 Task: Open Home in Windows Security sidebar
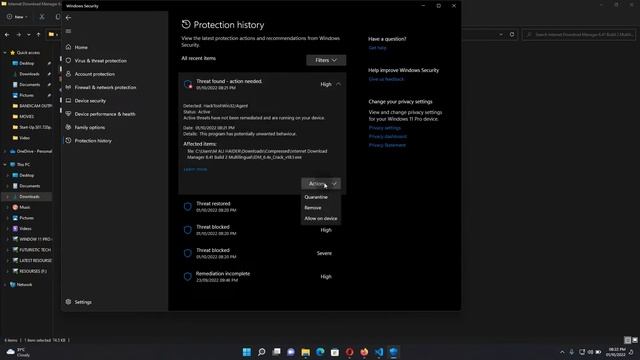coord(81,47)
